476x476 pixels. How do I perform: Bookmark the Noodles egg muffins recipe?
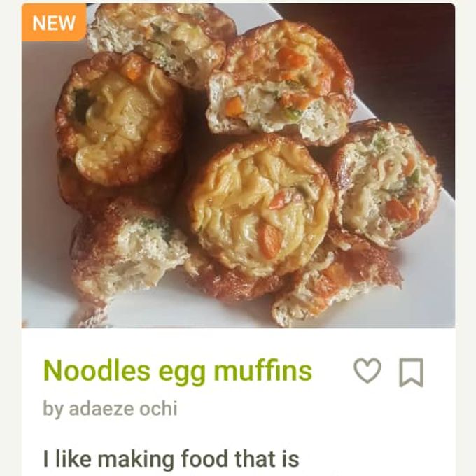coord(411,372)
